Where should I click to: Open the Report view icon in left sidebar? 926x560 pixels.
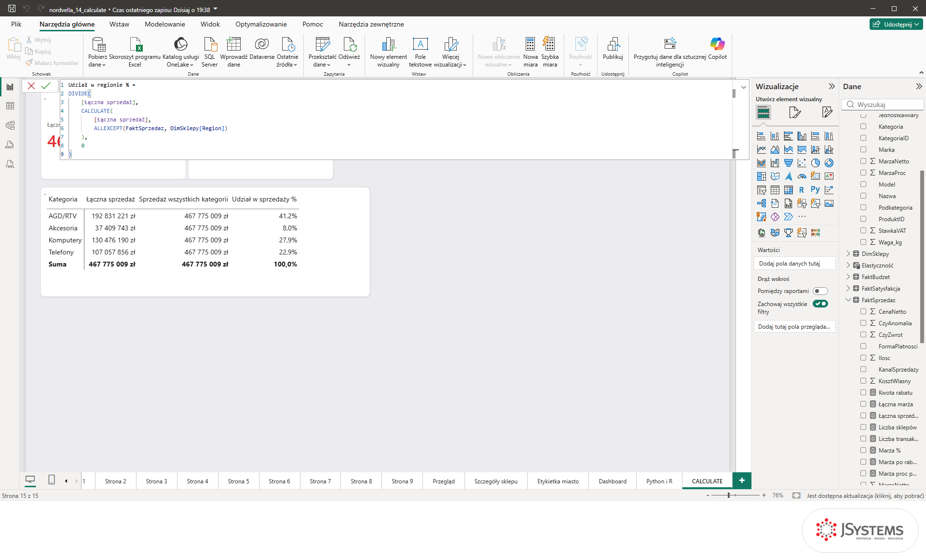pos(10,87)
